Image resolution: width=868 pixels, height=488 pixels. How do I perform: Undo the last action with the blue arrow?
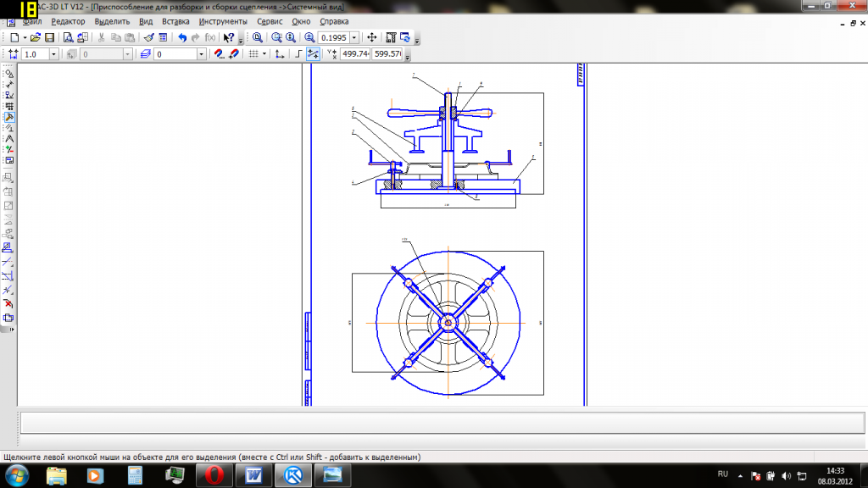point(182,37)
